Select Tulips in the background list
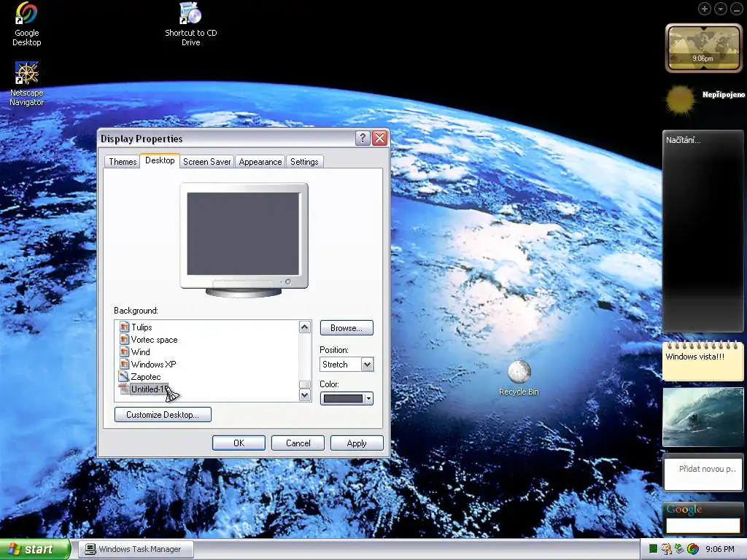The height and width of the screenshot is (560, 747). pyautogui.click(x=142, y=327)
